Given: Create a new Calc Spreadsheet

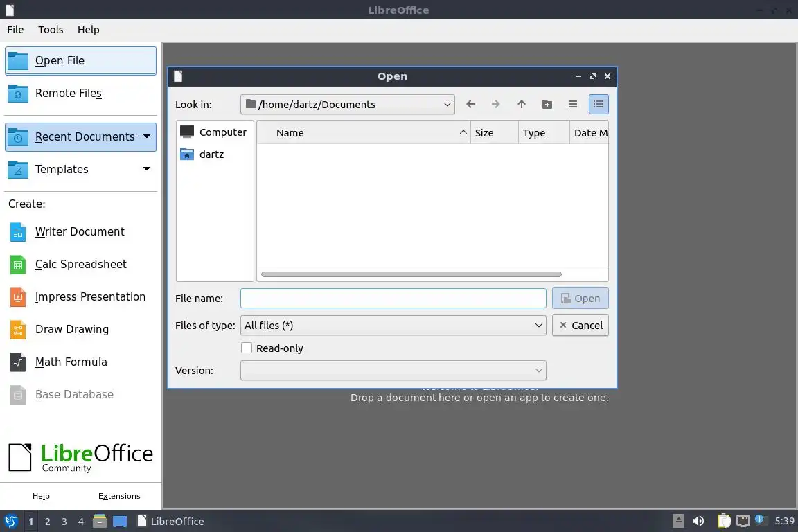Looking at the screenshot, I should [x=80, y=264].
